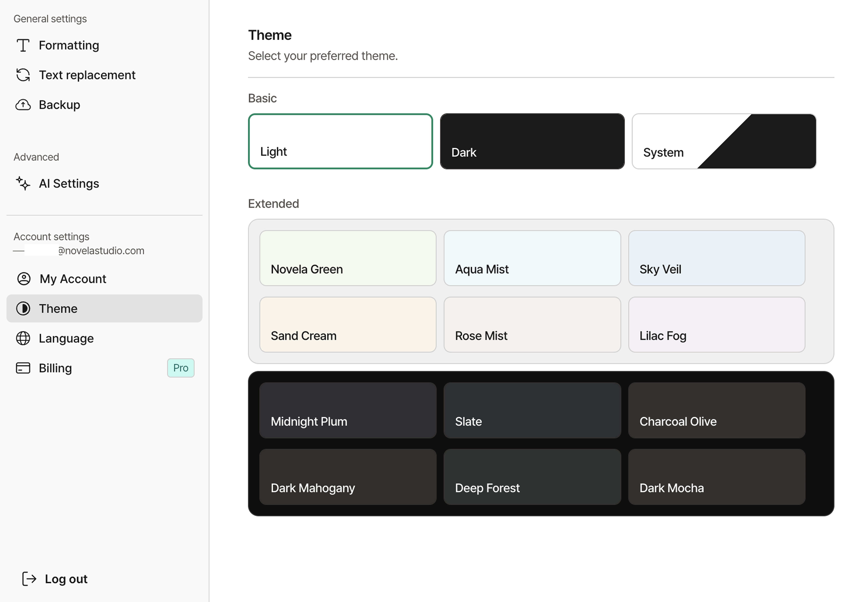Click the Pro badge next to Billing
The height and width of the screenshot is (602, 868).
pos(181,368)
